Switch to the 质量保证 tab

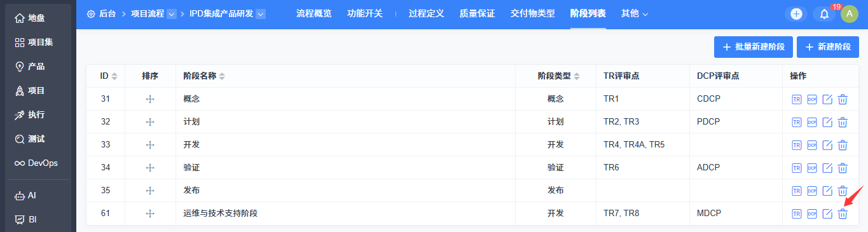coord(478,13)
